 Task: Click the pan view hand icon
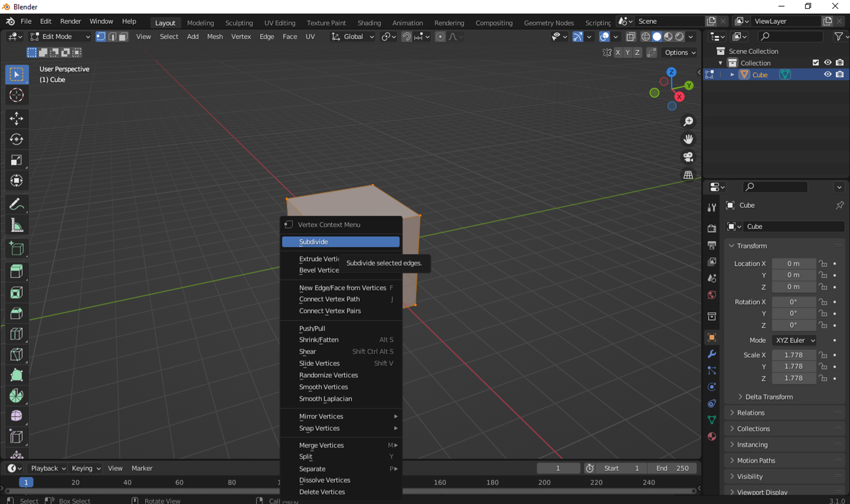click(x=688, y=139)
